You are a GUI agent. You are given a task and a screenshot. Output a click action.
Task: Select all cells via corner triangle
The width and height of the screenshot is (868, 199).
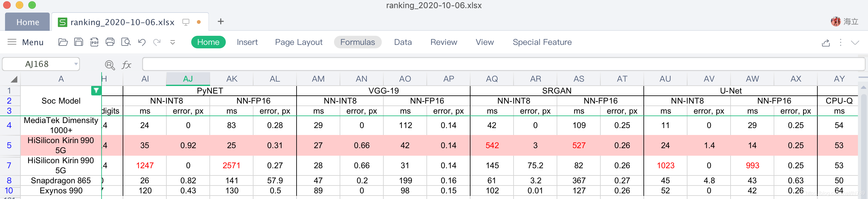coord(14,79)
